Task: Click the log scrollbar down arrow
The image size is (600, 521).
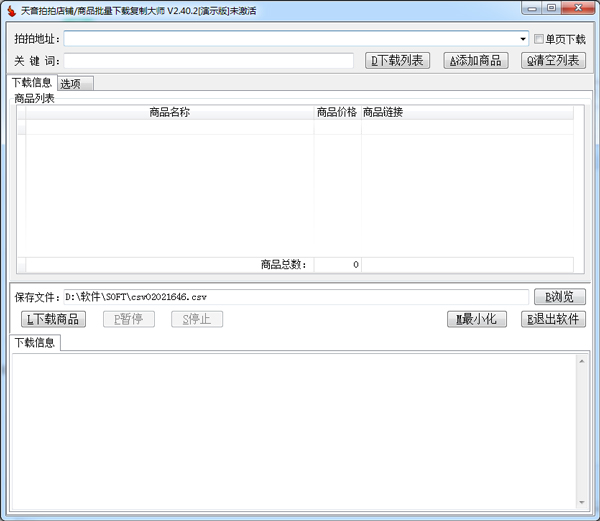Action: point(582,502)
